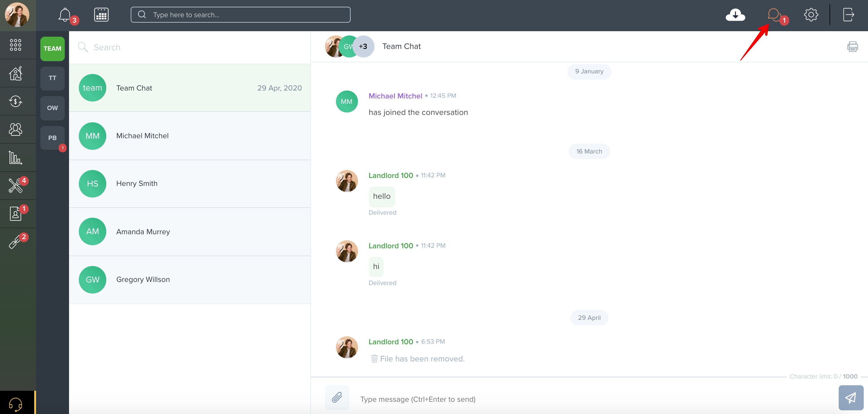Select the PB chat tab

coord(53,138)
